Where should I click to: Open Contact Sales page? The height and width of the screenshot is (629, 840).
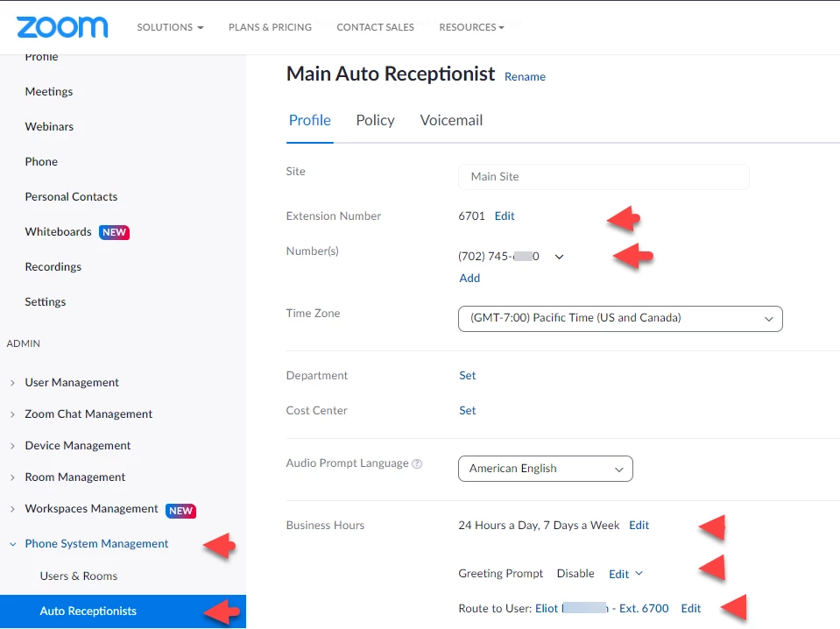[x=375, y=27]
